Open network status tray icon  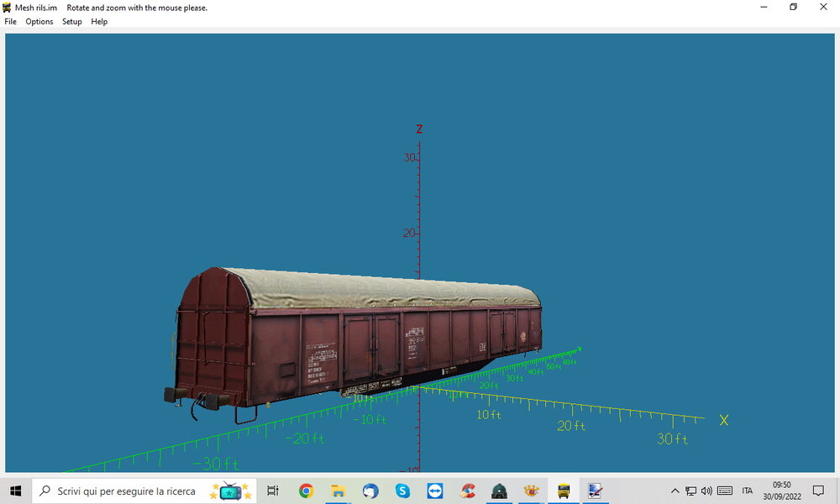click(691, 491)
